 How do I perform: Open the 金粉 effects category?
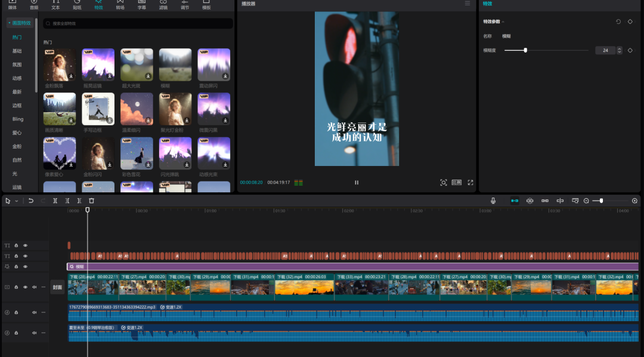[17, 146]
